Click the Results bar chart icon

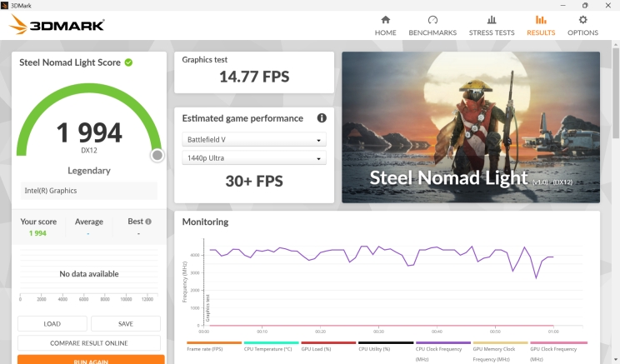[541, 20]
